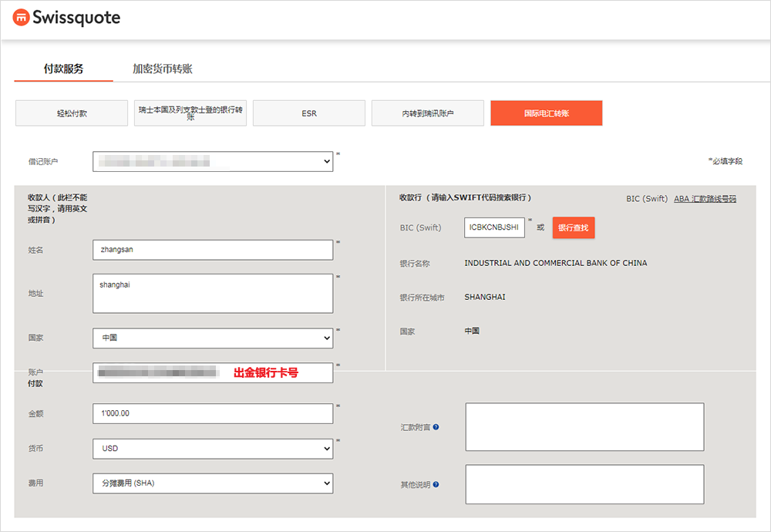Click help icon next to 汇款附言
The width and height of the screenshot is (771, 532).
tap(436, 426)
